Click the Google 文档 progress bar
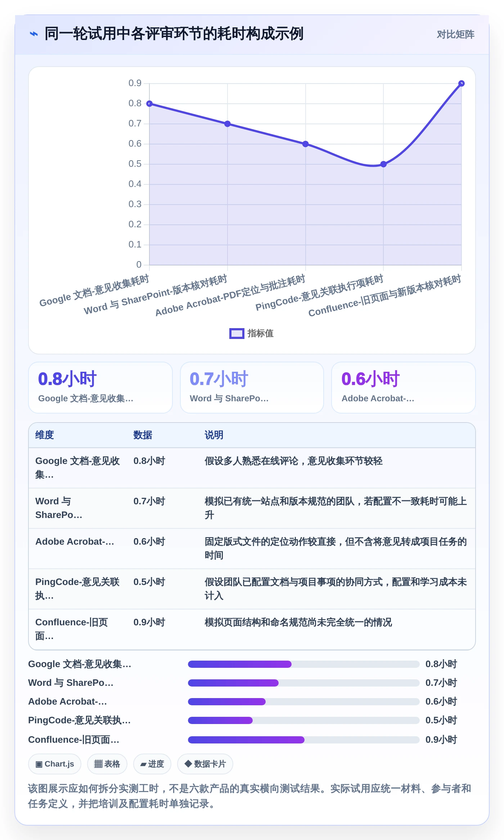504x840 pixels. pos(304,664)
